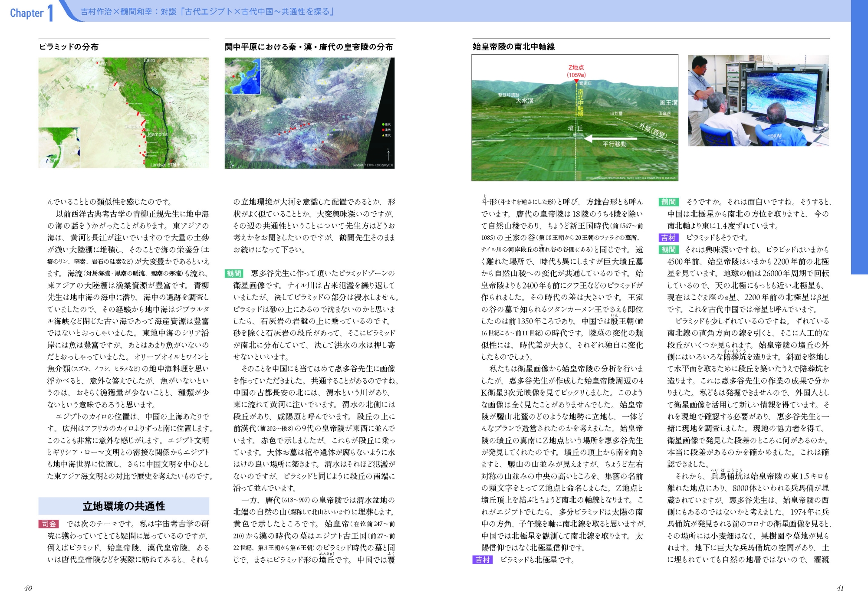Click the purple 吉村 tag before ピラミッドも北極星です
Image resolution: width=868 pixels, height=613 pixels.
(482, 560)
